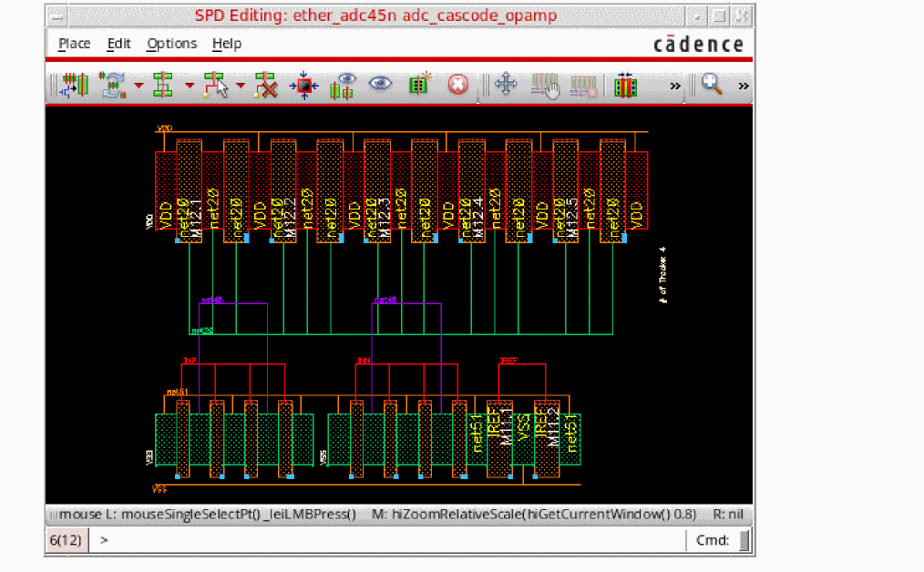The width and height of the screenshot is (924, 572).
Task: Click the green device with star icon
Action: click(x=419, y=86)
